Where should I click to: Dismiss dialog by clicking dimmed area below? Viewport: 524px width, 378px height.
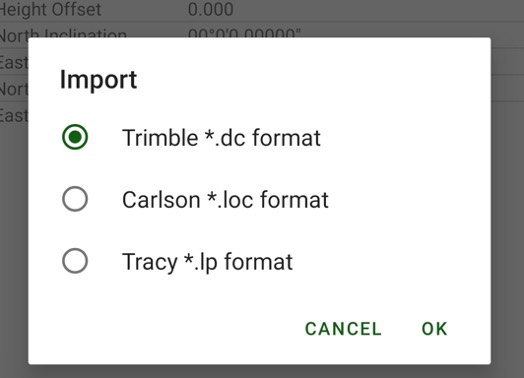point(262,372)
